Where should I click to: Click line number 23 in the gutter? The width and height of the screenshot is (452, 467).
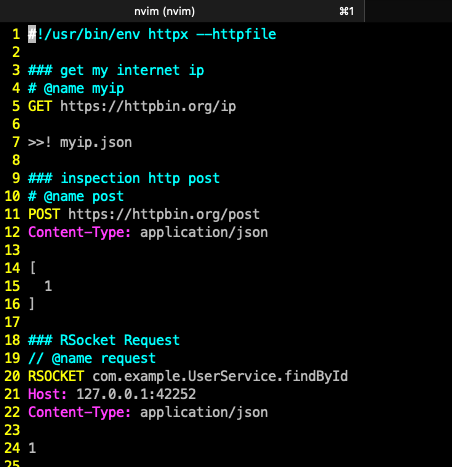tap(12, 430)
